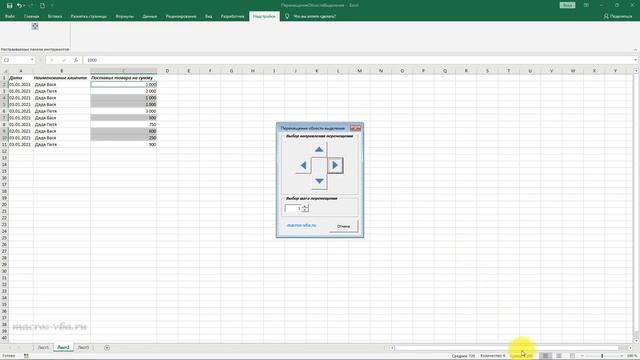Move selection left with the left arrow
Image resolution: width=640 pixels, height=360 pixels.
coord(303,165)
